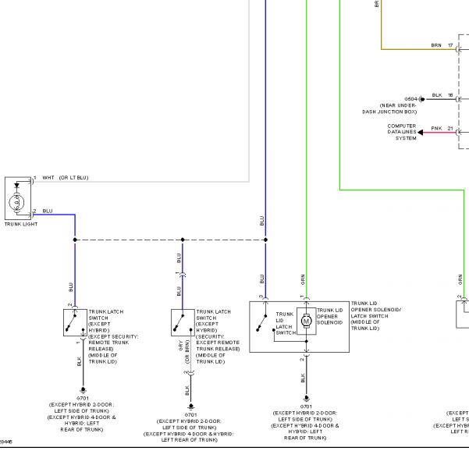Select the 'WHT (OR LT BLU)' wire label

66,178
